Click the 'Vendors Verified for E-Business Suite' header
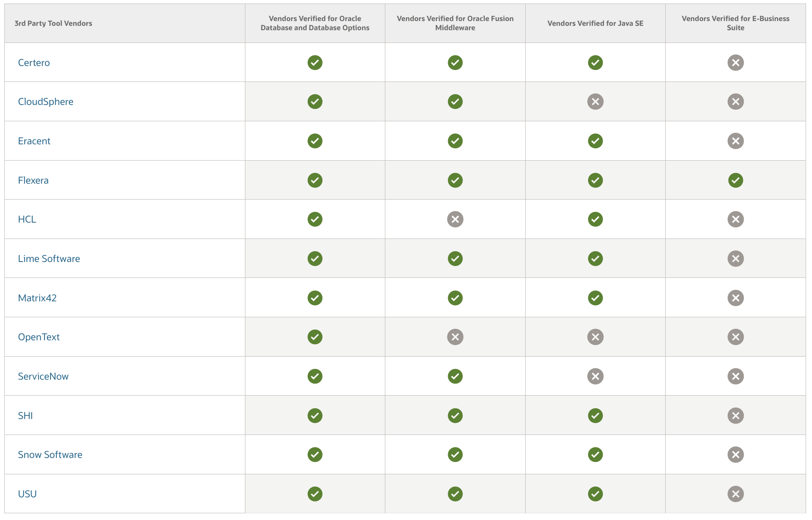812x520 pixels. tap(736, 23)
